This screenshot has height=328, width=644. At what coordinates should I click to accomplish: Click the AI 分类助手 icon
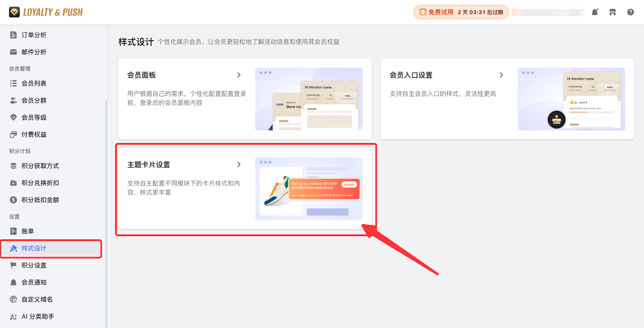[13, 317]
